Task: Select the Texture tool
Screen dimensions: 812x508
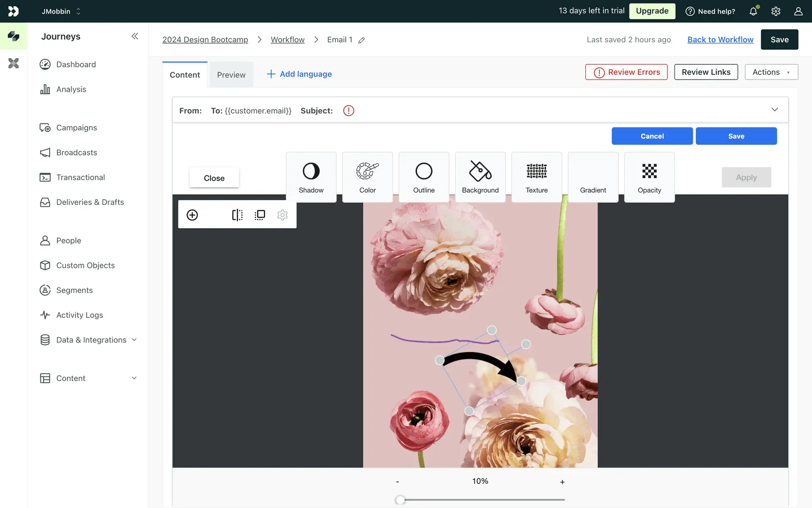Action: click(x=536, y=177)
